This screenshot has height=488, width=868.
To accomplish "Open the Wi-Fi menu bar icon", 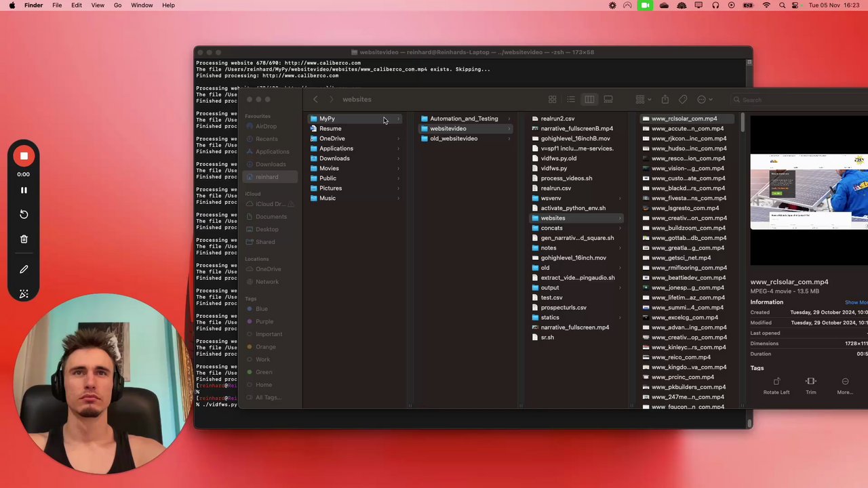I will tap(766, 5).
